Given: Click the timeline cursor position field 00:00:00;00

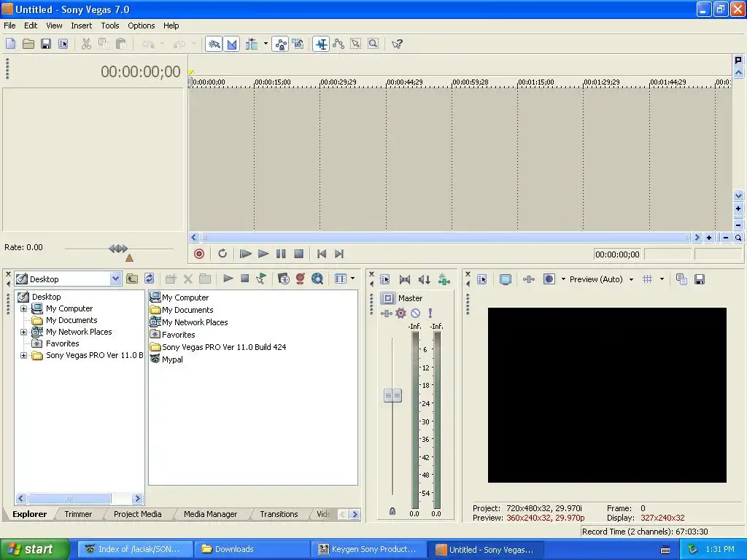Looking at the screenshot, I should [617, 254].
